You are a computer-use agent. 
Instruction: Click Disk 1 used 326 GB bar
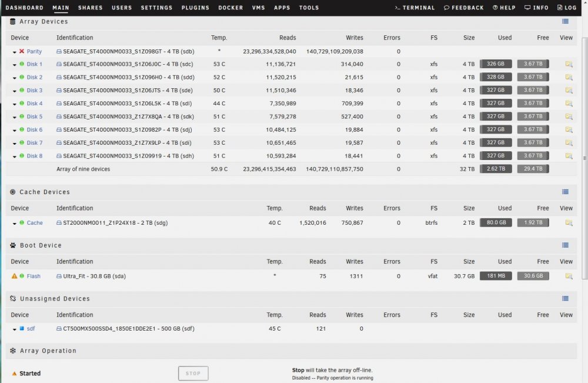tap(496, 64)
